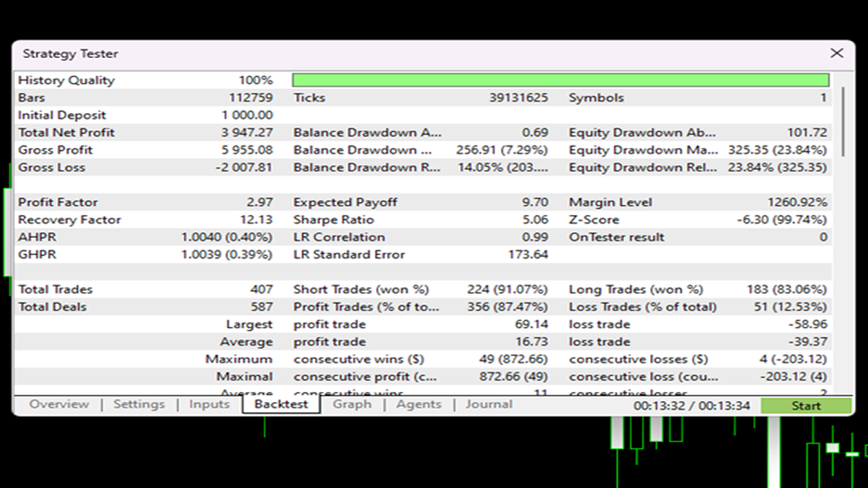The image size is (868, 488).
Task: Click the Symbols label
Action: (596, 98)
